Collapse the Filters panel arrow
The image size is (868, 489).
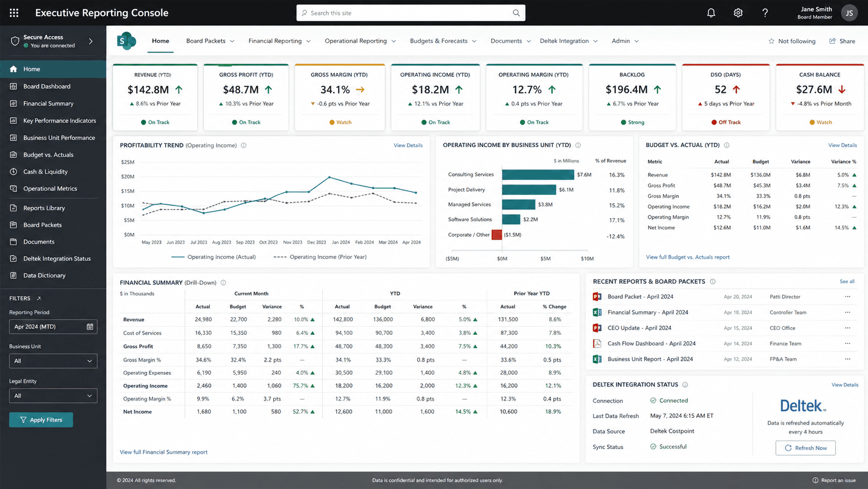coord(39,298)
